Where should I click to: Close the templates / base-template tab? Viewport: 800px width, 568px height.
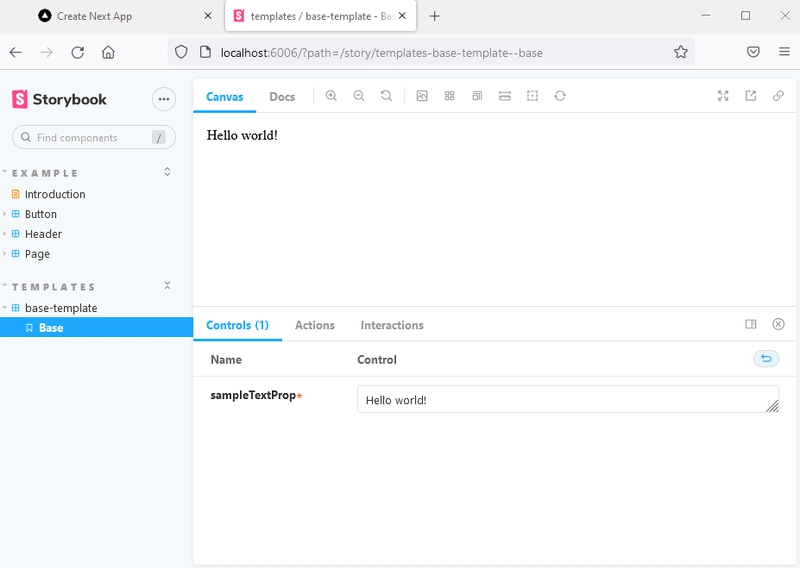(x=402, y=16)
